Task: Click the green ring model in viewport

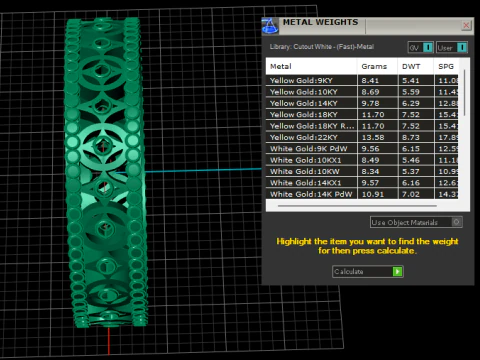Action: pos(106,173)
